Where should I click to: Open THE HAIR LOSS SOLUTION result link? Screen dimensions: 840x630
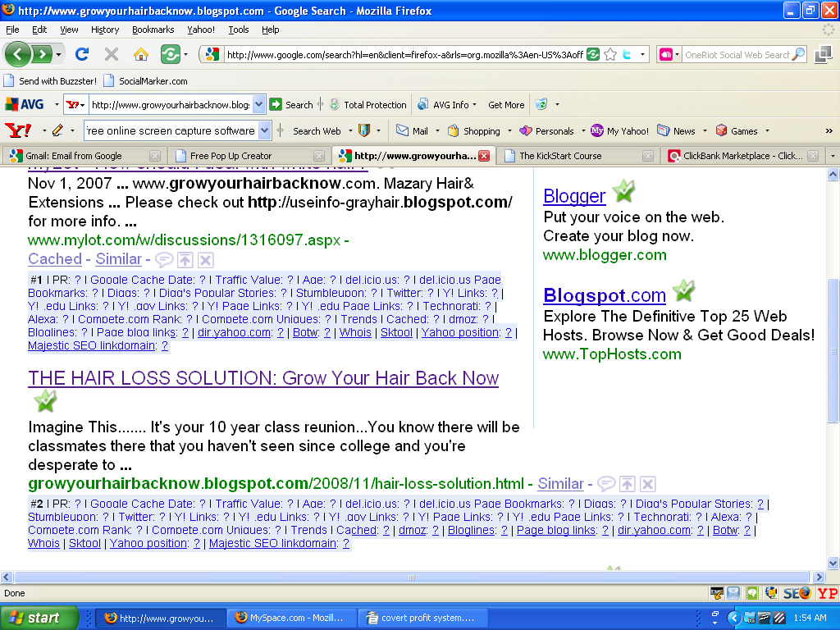click(x=263, y=378)
